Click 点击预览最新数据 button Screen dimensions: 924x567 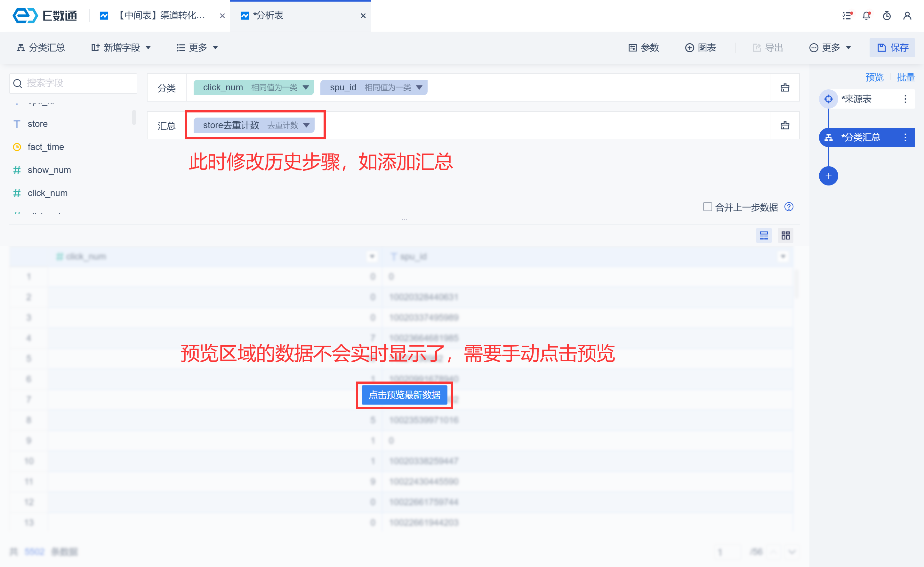(404, 395)
